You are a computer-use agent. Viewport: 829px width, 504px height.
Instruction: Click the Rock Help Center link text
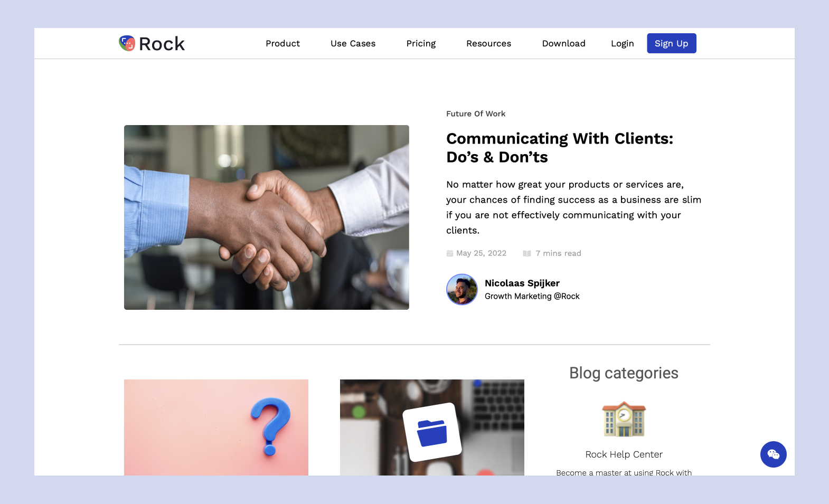624,454
